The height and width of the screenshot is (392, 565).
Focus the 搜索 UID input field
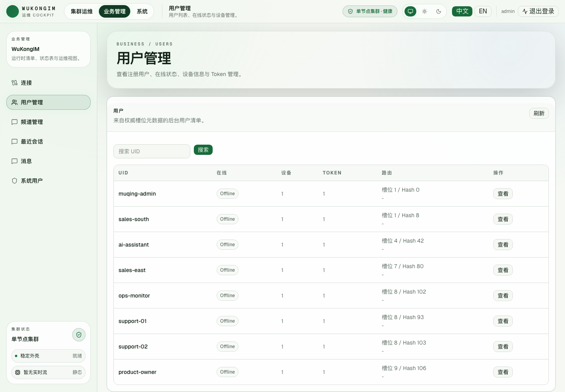[x=152, y=151]
